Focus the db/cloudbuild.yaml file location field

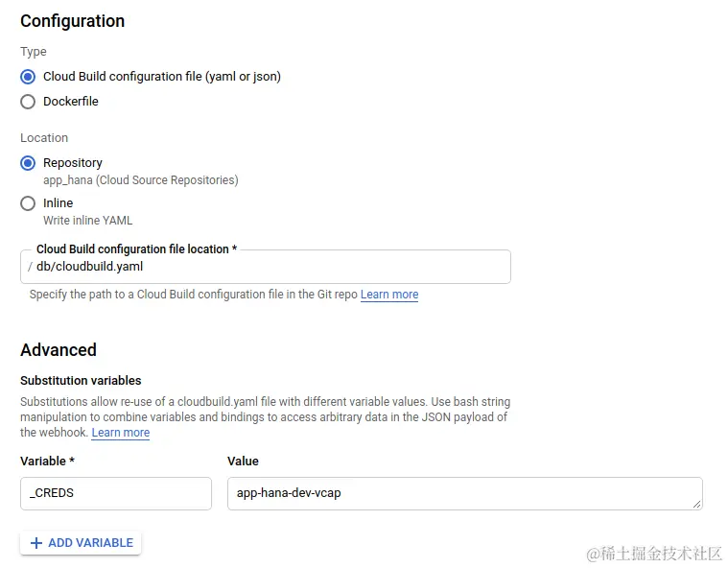point(269,267)
